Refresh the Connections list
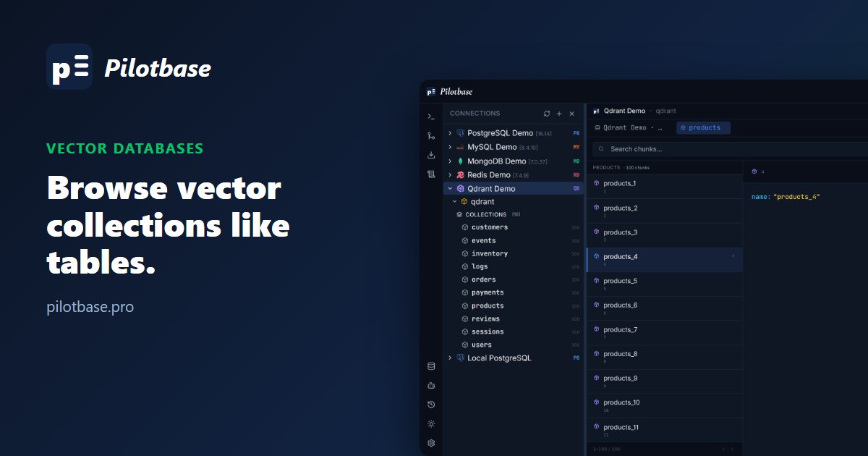 pos(547,114)
